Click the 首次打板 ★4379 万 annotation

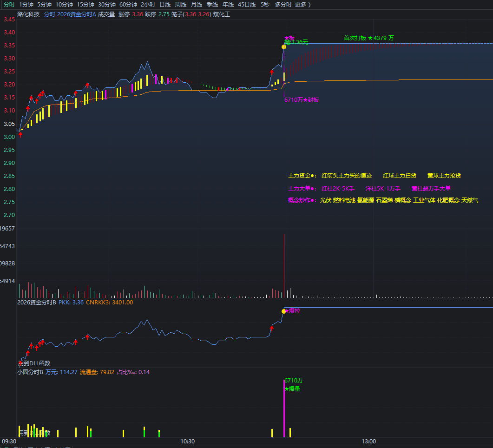369,38
